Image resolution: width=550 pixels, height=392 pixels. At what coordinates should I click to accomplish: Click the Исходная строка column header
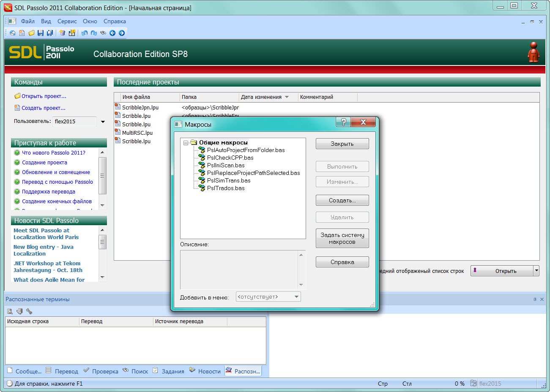[x=42, y=321]
